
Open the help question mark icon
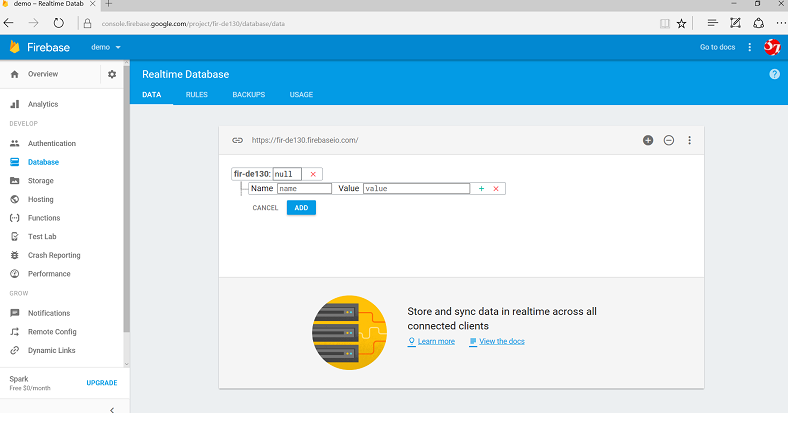[774, 74]
